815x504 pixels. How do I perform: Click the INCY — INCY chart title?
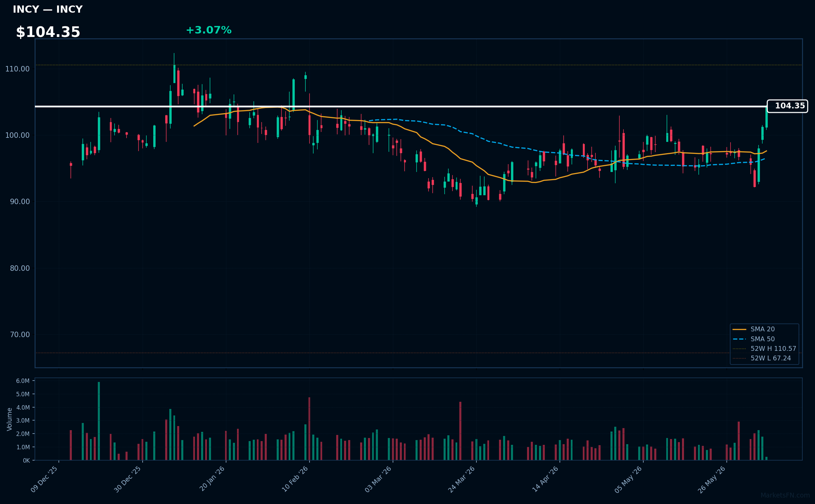pos(48,10)
